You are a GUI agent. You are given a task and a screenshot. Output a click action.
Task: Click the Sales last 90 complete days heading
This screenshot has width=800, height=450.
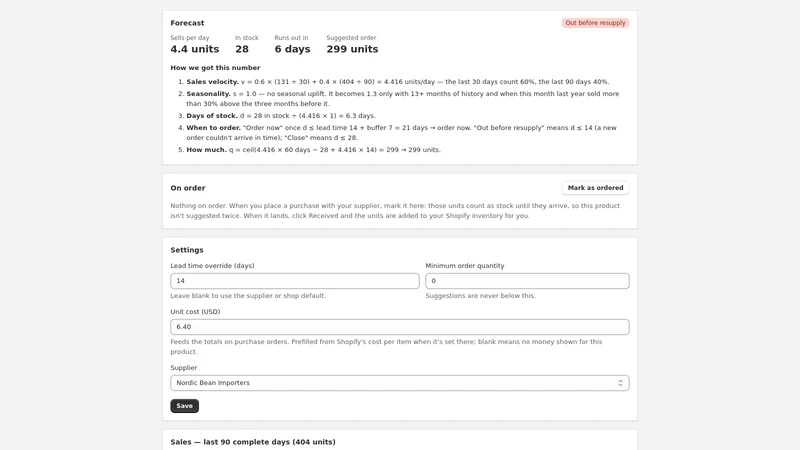253,442
